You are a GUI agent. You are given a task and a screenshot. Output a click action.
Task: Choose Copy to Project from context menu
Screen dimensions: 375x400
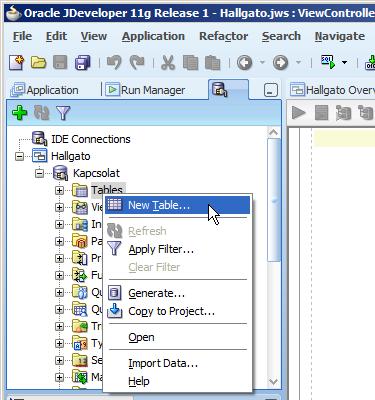pyautogui.click(x=177, y=311)
